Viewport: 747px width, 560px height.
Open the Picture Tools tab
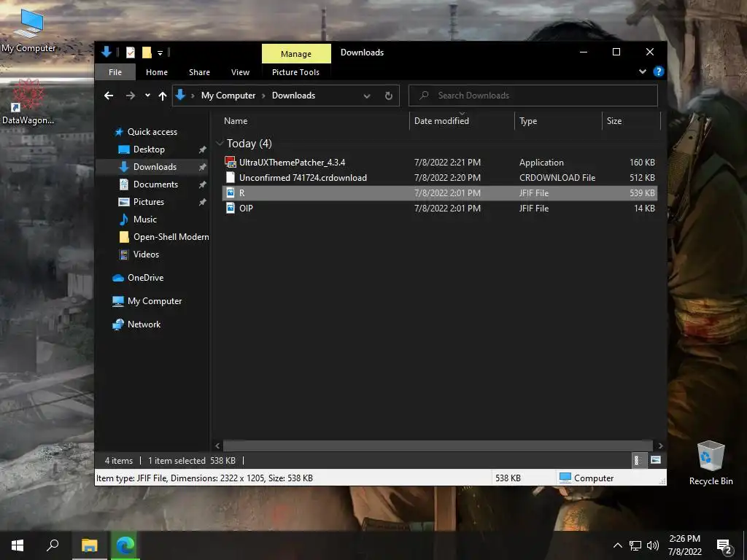[295, 72]
